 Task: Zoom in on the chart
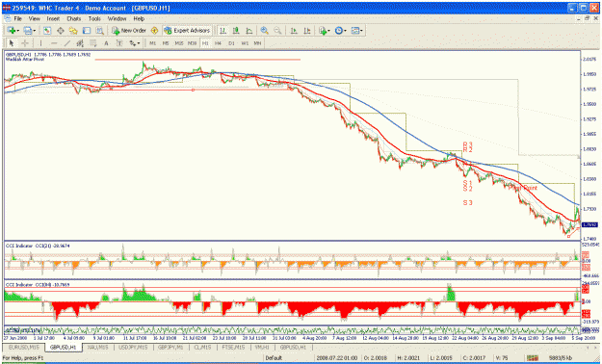264,31
